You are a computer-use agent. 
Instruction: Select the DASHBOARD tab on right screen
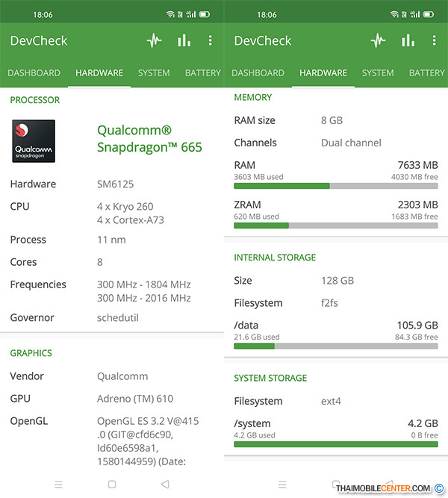(258, 73)
